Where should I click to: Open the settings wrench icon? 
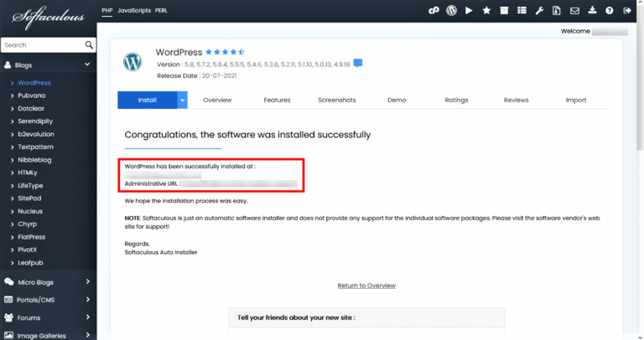coord(539,11)
